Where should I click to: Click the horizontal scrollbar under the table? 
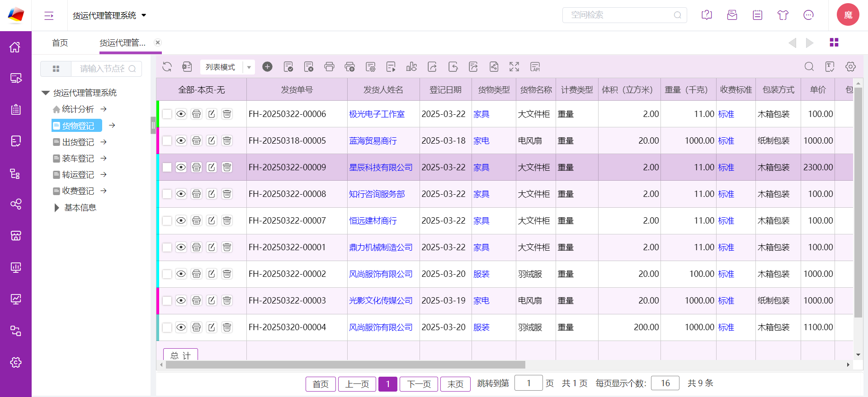point(345,364)
